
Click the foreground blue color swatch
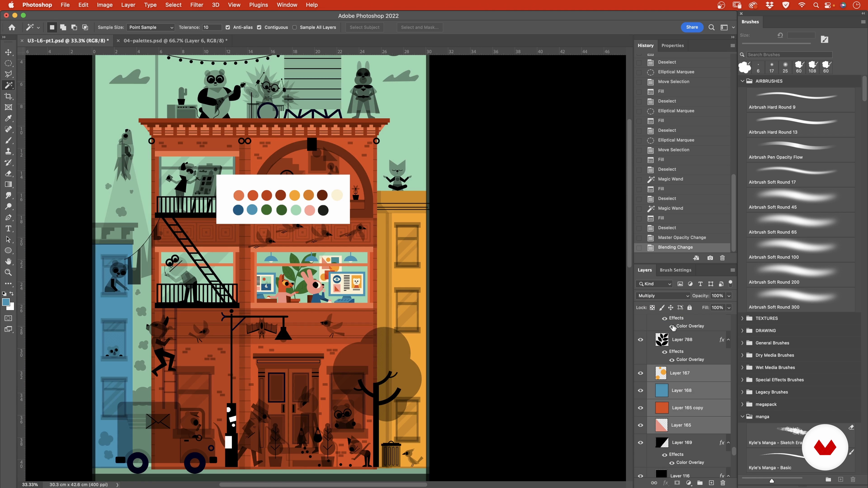point(6,302)
